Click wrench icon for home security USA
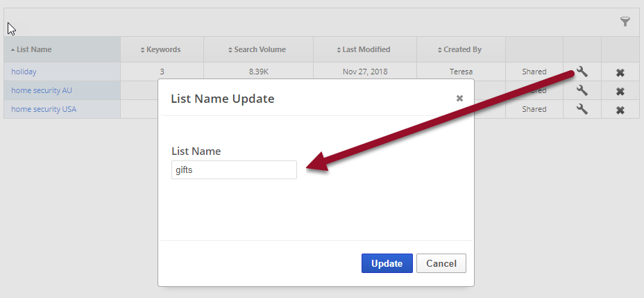This screenshot has height=298, width=644. [x=582, y=109]
